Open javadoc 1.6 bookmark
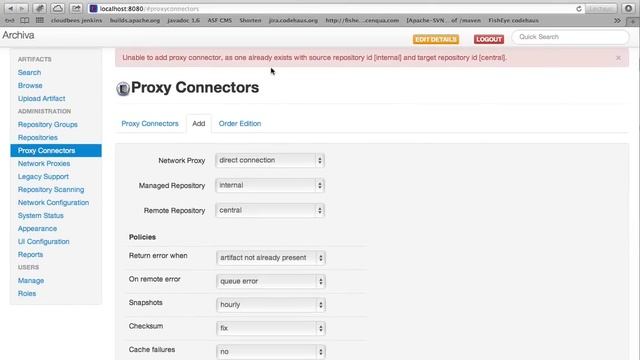Viewport: 640px width, 360px height. [184, 20]
